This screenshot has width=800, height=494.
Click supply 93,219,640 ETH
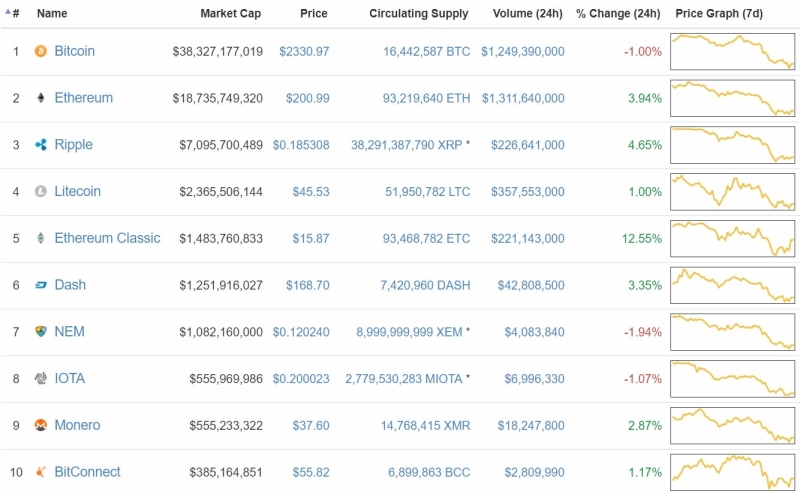coord(427,98)
